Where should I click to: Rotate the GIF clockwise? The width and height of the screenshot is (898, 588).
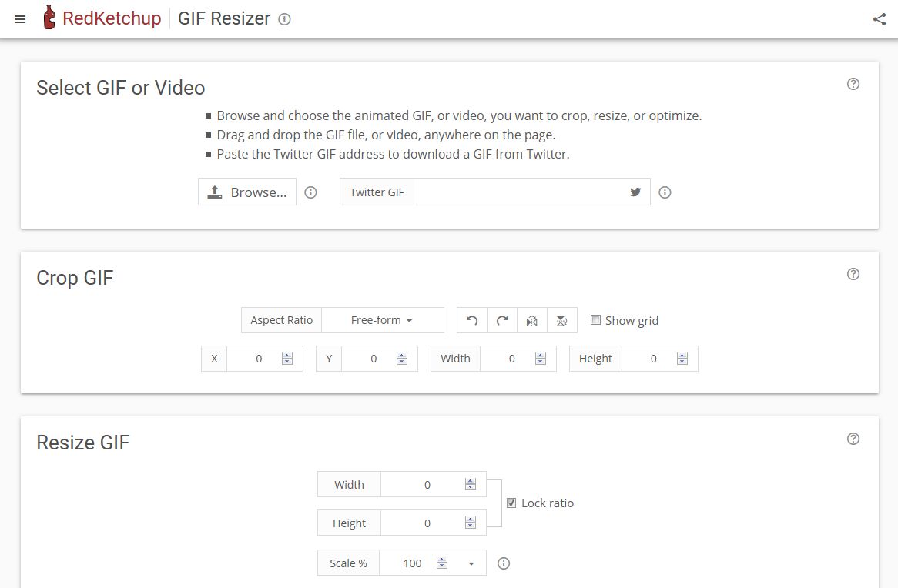tap(501, 320)
